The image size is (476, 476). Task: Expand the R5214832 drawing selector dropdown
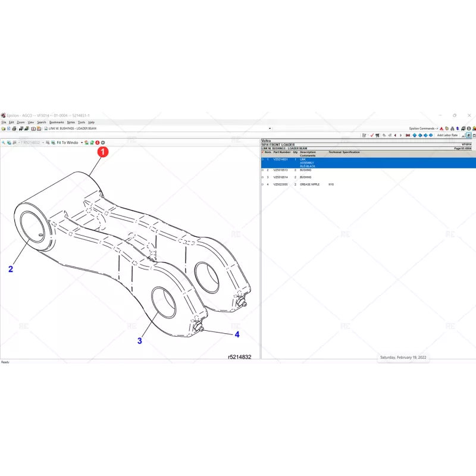point(42,142)
